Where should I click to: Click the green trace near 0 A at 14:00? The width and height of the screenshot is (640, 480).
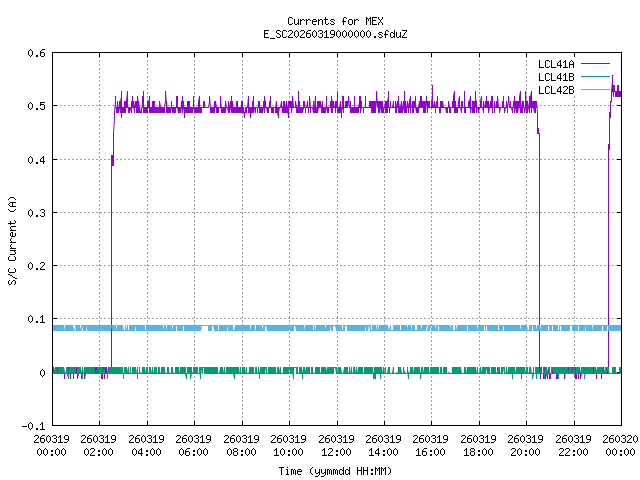point(383,370)
